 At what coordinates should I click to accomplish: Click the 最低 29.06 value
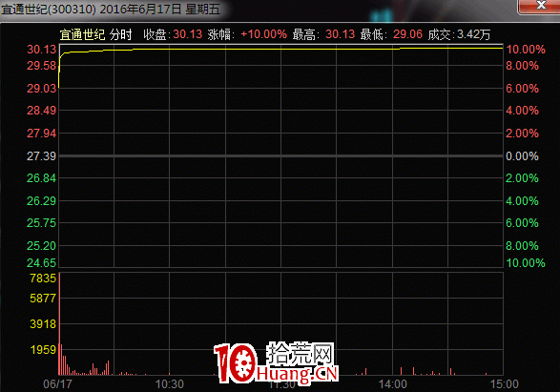coord(391,34)
